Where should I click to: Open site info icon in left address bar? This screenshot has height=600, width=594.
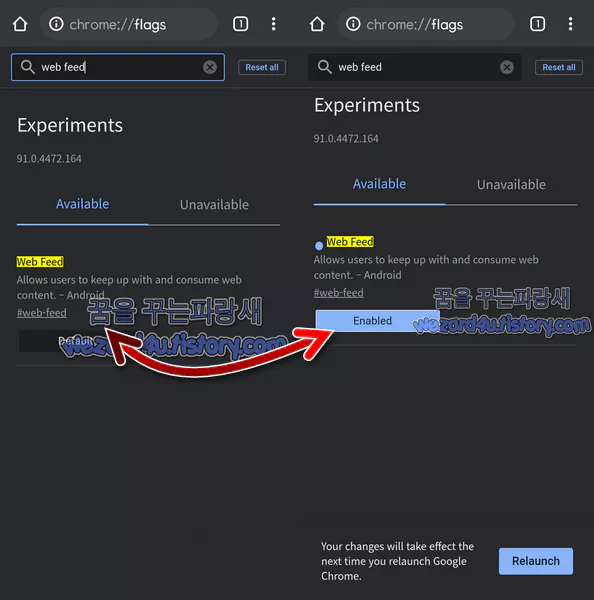[56, 24]
